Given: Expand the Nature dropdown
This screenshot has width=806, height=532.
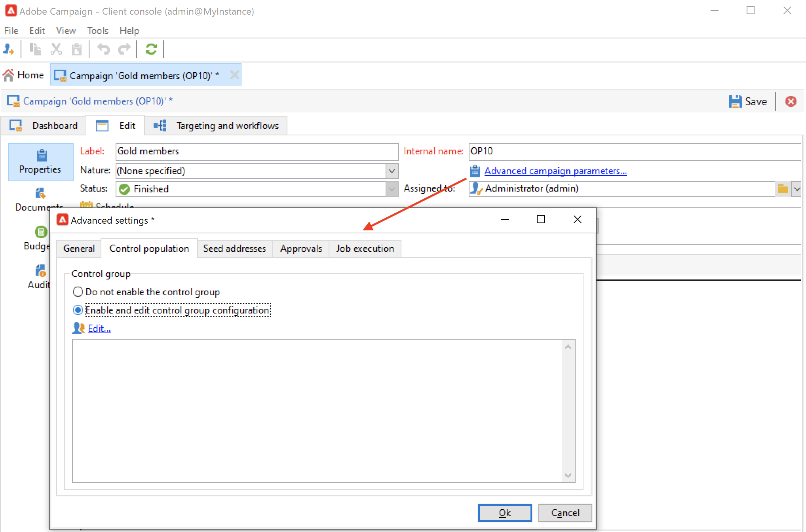Looking at the screenshot, I should [x=392, y=171].
